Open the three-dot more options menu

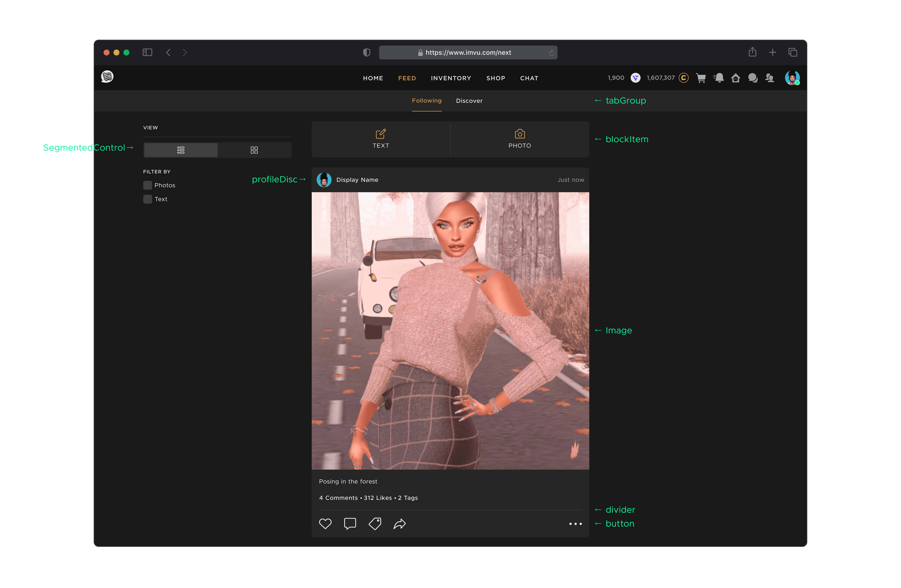575,524
